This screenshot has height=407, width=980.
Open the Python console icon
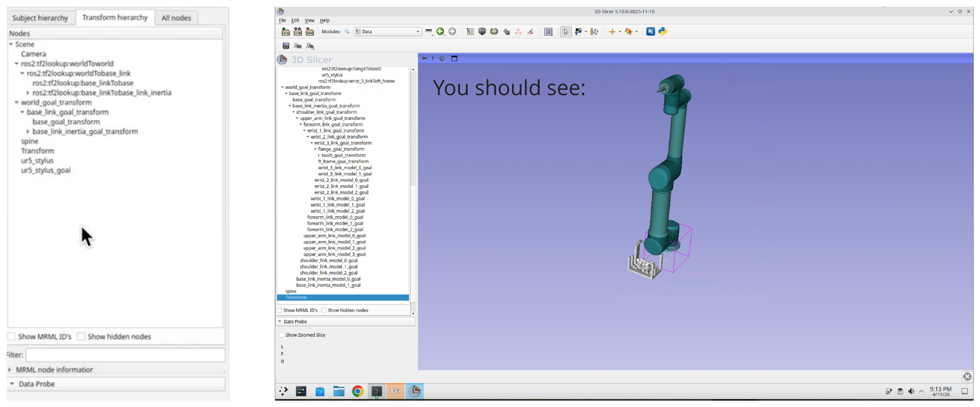pos(662,31)
